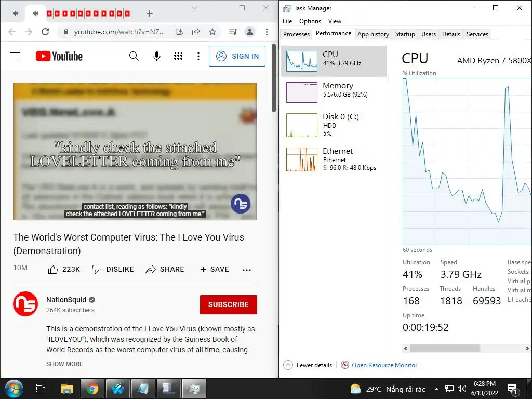Select CPU in the performance sidebar
The height and width of the screenshot is (399, 532).
(334, 61)
